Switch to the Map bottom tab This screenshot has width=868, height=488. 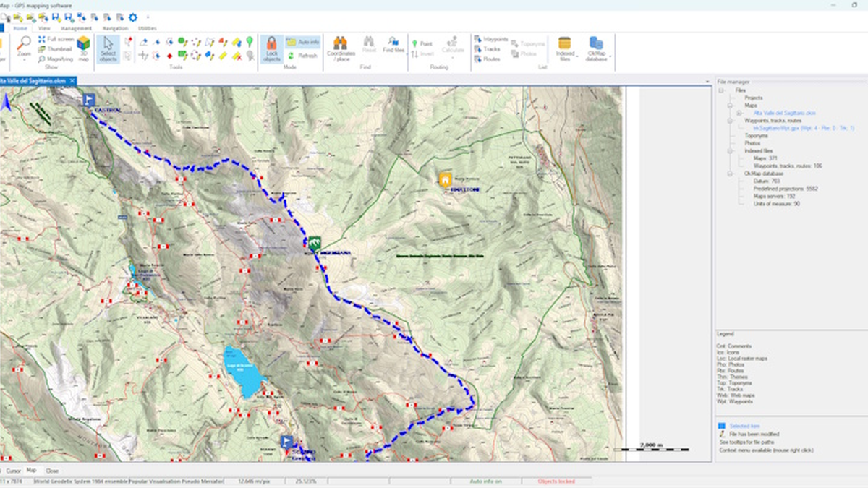(x=31, y=470)
